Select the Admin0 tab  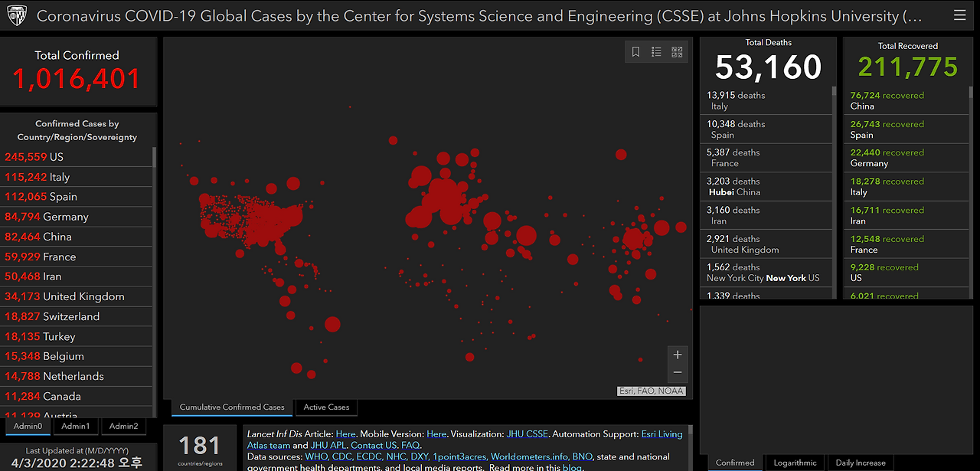click(x=29, y=427)
